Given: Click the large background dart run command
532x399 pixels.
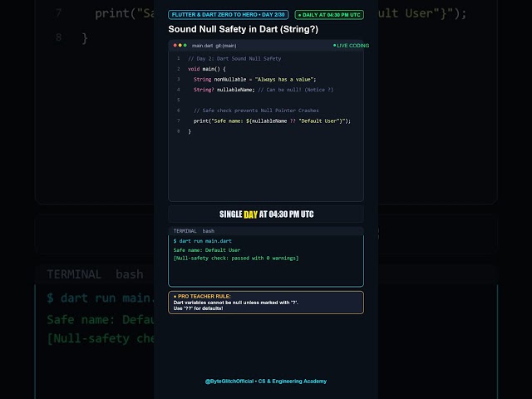Looking at the screenshot, I should pyautogui.click(x=101, y=298).
